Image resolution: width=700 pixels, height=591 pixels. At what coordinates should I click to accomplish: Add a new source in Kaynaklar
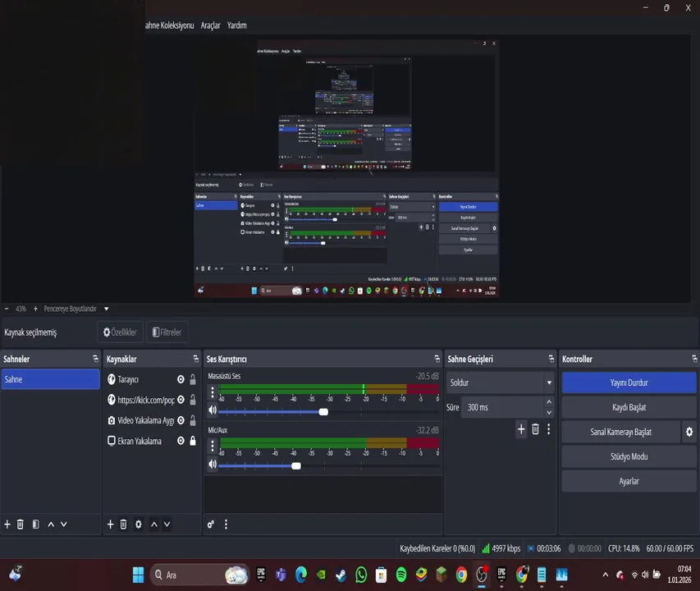pos(110,524)
